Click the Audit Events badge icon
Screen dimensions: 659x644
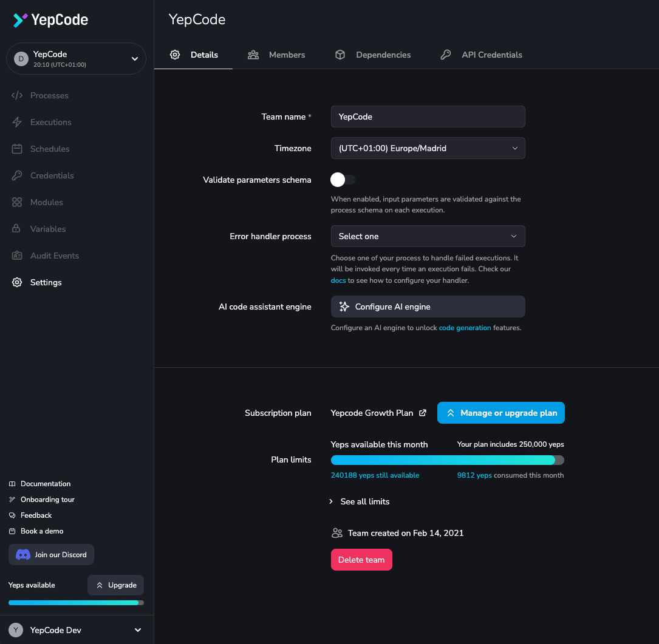click(17, 256)
